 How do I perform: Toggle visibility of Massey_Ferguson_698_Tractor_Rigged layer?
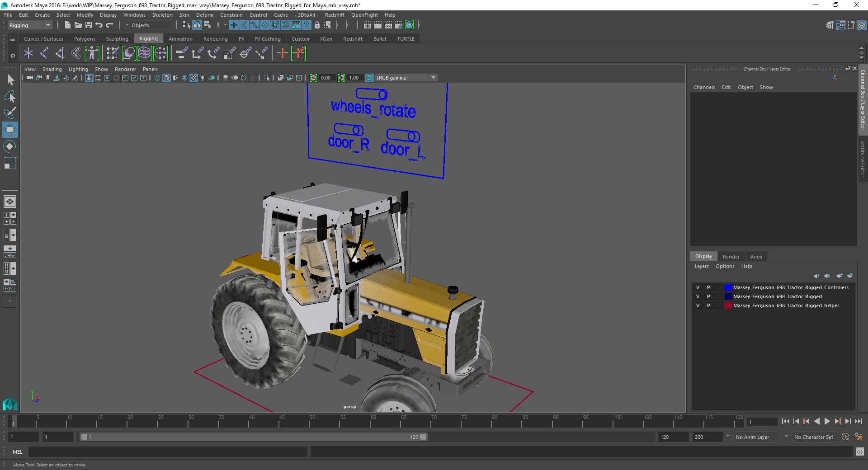(698, 296)
